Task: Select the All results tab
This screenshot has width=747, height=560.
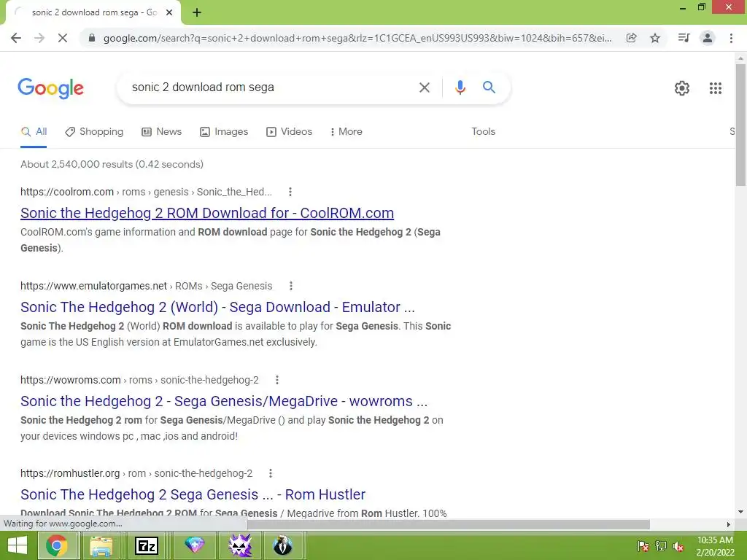Action: tap(34, 132)
